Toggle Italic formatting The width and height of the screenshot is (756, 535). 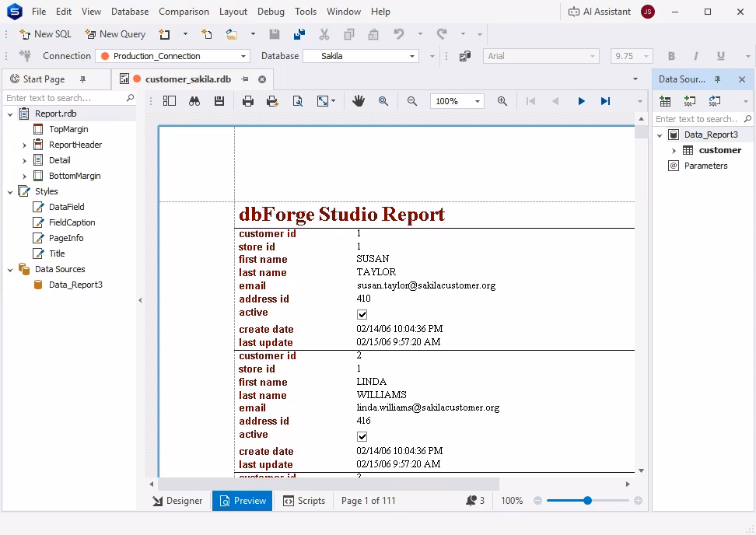696,57
